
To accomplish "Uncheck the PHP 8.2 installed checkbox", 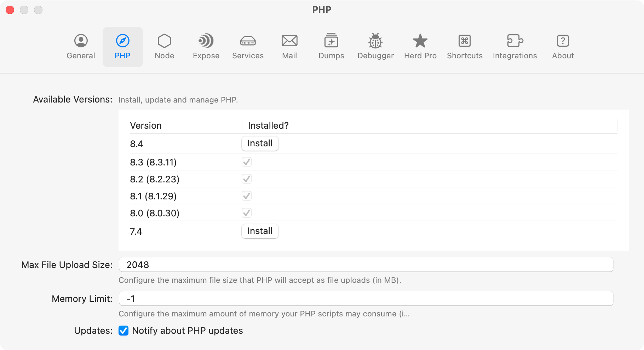I will [246, 179].
